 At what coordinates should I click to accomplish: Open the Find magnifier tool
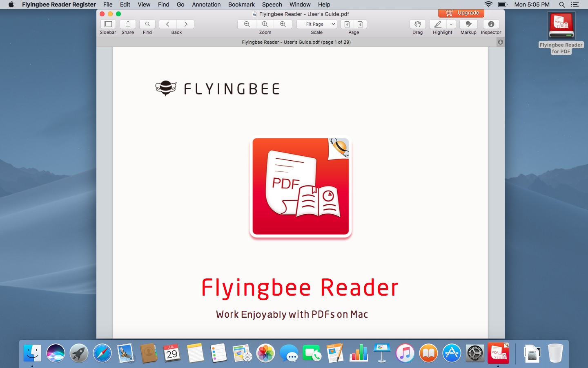pyautogui.click(x=147, y=24)
